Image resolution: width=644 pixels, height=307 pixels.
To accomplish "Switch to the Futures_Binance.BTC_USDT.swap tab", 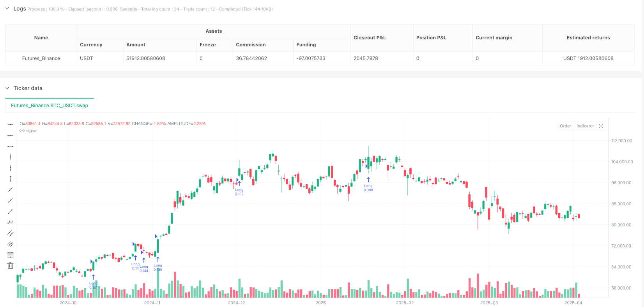I will coord(50,106).
